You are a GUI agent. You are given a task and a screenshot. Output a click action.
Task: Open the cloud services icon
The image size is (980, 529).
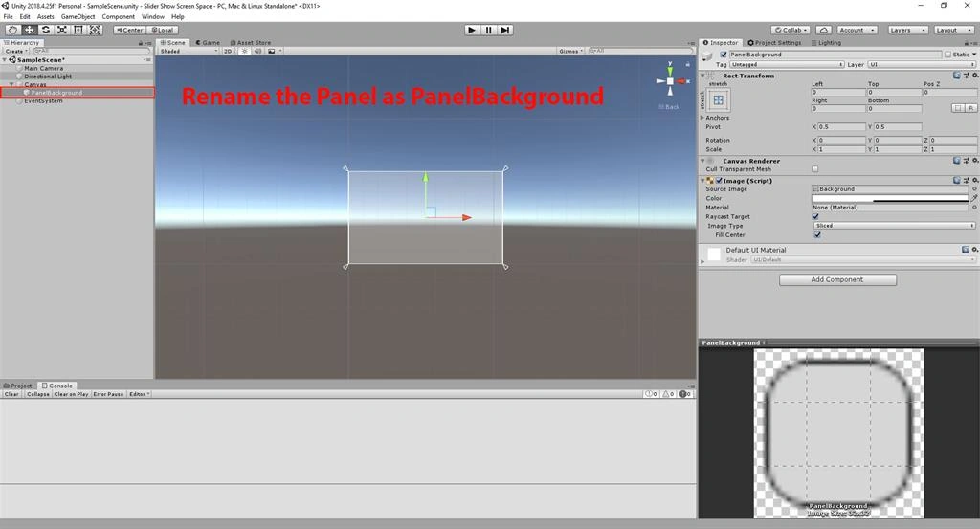[x=823, y=30]
